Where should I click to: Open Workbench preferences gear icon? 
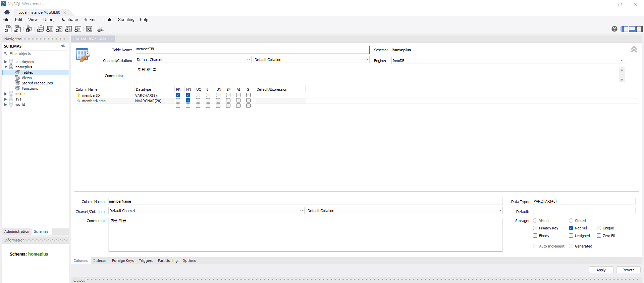(x=614, y=29)
